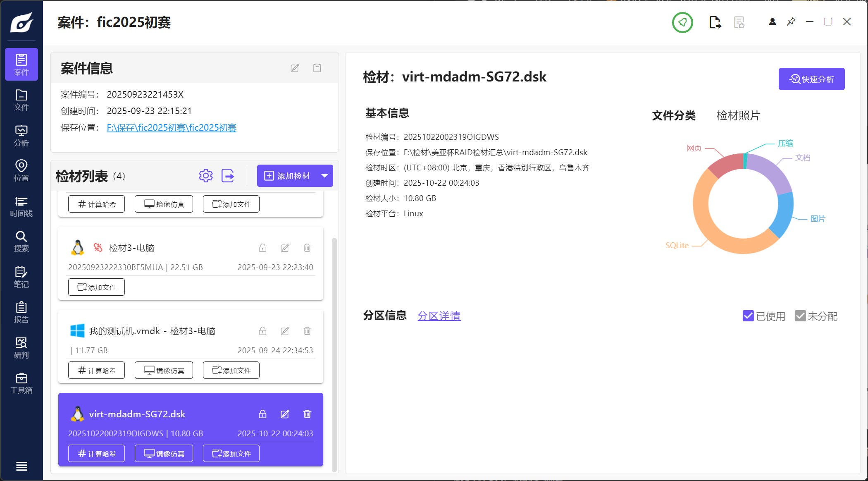Toggle the 已使用 checkbox
Screen dimensions: 868x481
748,316
